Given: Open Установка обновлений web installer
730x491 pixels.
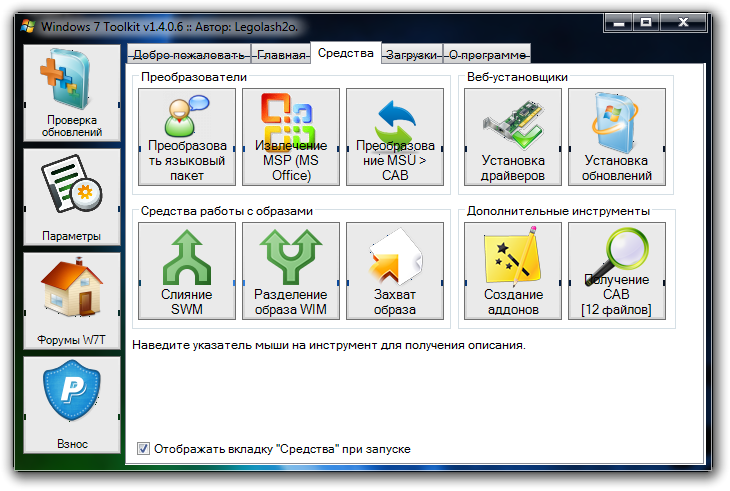Looking at the screenshot, I should pos(617,137).
